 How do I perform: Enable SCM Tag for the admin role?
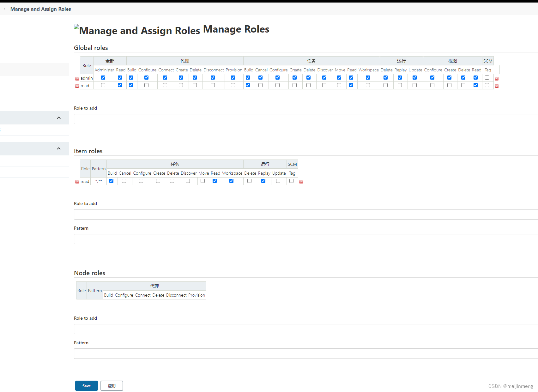click(x=487, y=77)
